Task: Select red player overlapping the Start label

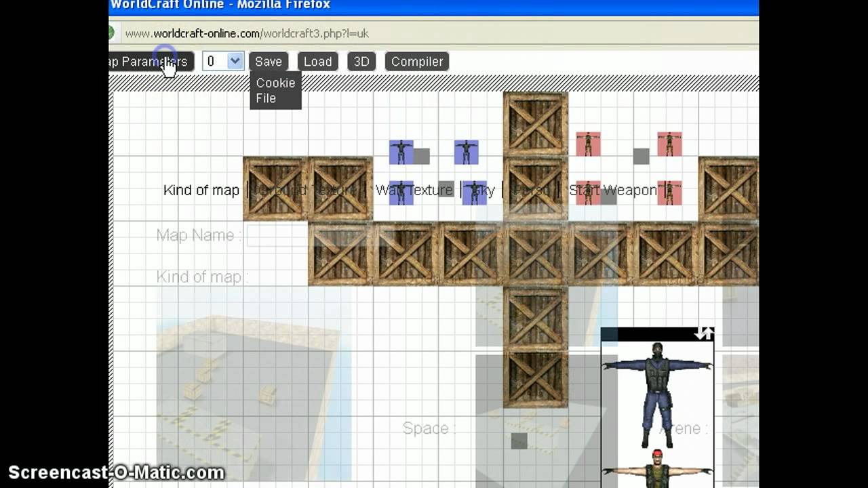Action: tap(588, 192)
